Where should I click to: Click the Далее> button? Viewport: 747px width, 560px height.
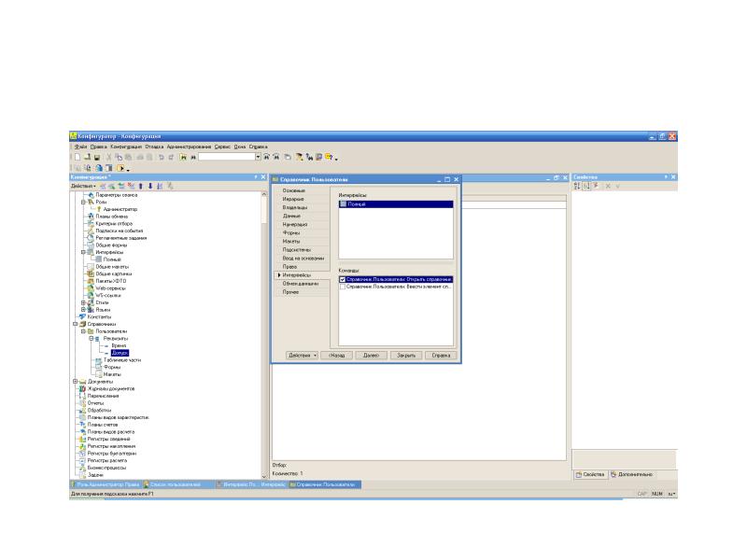371,356
